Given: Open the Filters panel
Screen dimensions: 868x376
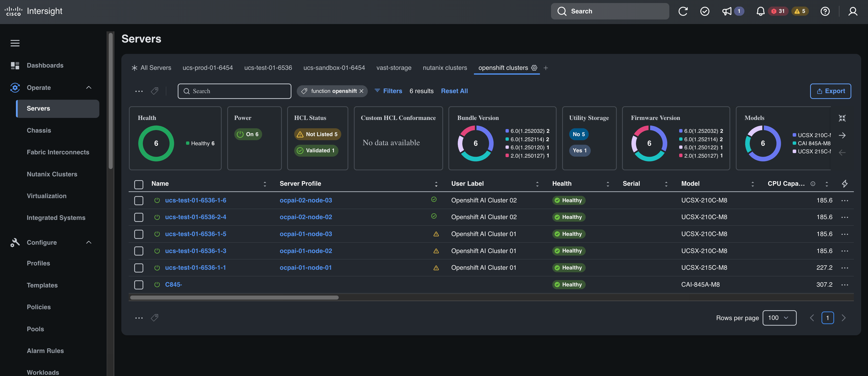Looking at the screenshot, I should pos(388,91).
